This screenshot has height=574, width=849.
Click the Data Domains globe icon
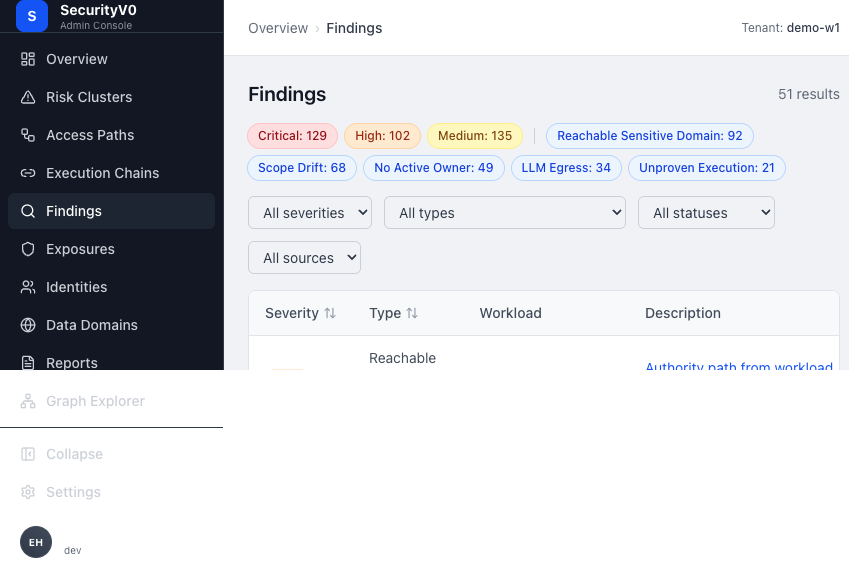click(28, 325)
